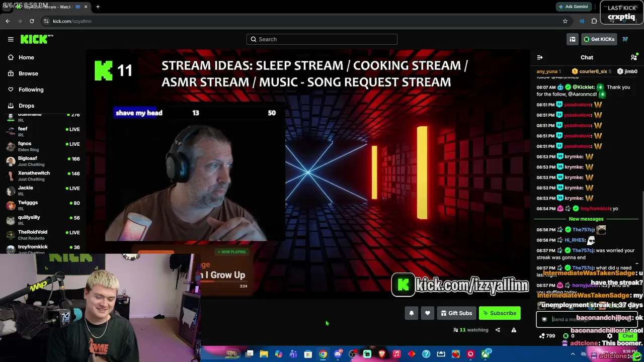Click the Get KICKs button
The image size is (644, 362).
(x=599, y=39)
